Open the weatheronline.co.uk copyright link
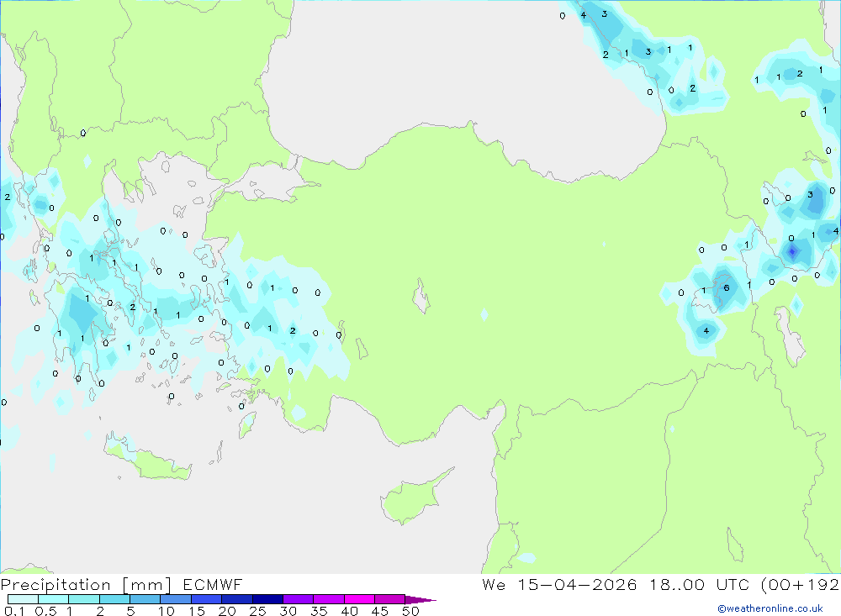Screen dimensions: 841x616 click(x=770, y=608)
